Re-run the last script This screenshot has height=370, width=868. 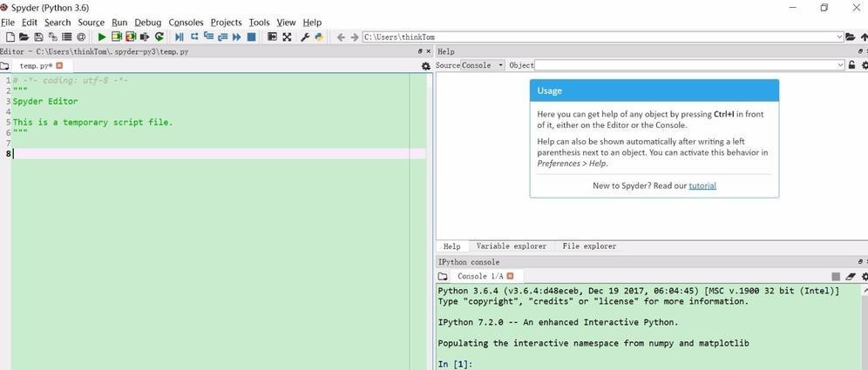click(159, 37)
